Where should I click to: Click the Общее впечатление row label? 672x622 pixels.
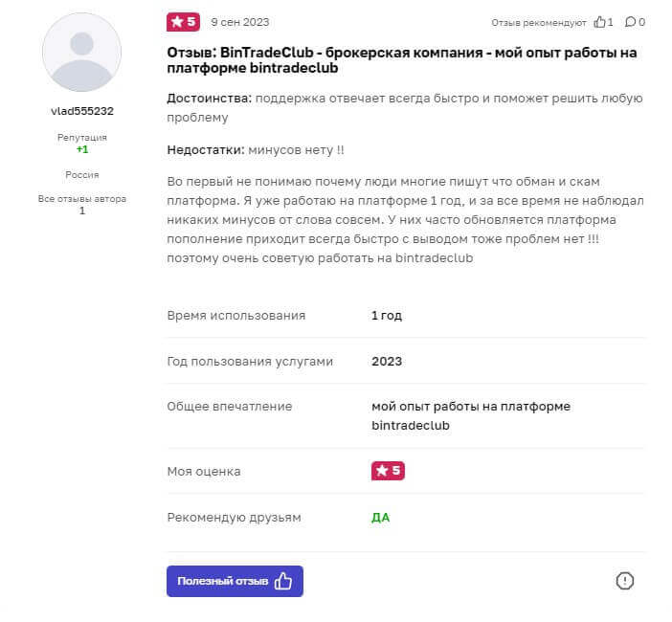pyautogui.click(x=230, y=407)
